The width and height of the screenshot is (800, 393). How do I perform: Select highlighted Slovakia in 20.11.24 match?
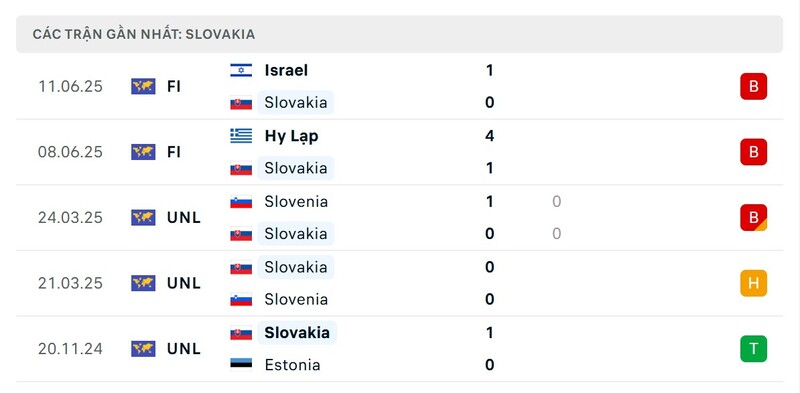click(297, 333)
